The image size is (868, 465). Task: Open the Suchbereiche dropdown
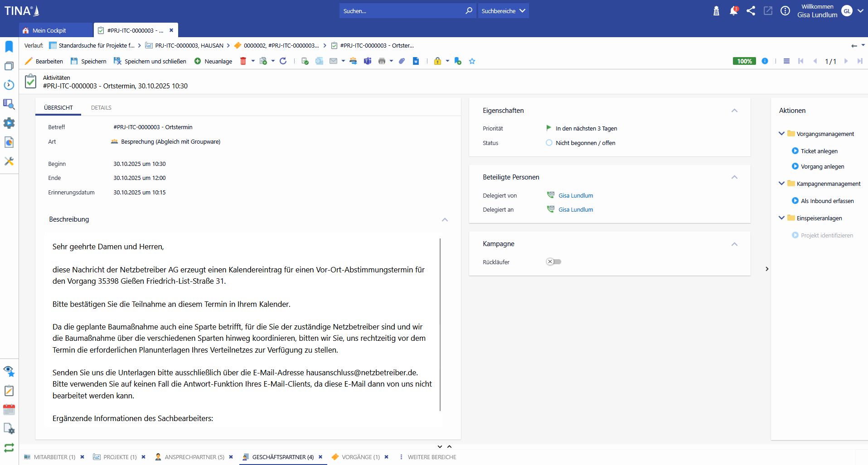(503, 11)
